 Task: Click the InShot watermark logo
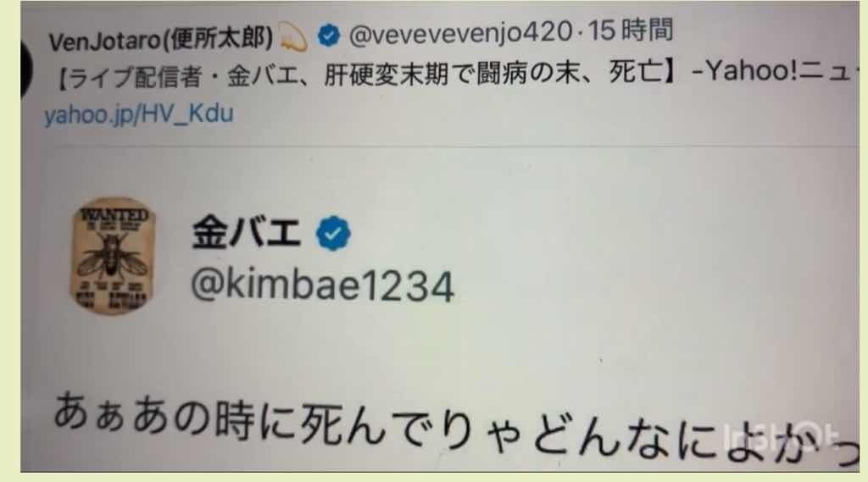(x=782, y=438)
